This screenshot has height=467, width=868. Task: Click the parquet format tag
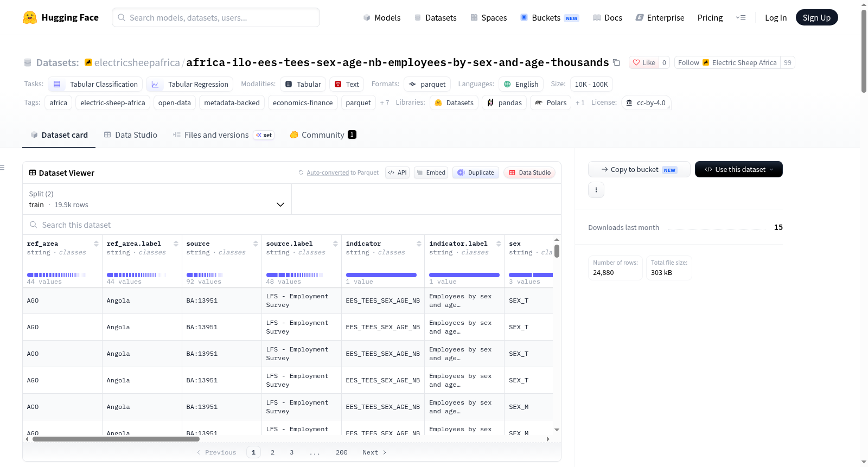pyautogui.click(x=427, y=84)
